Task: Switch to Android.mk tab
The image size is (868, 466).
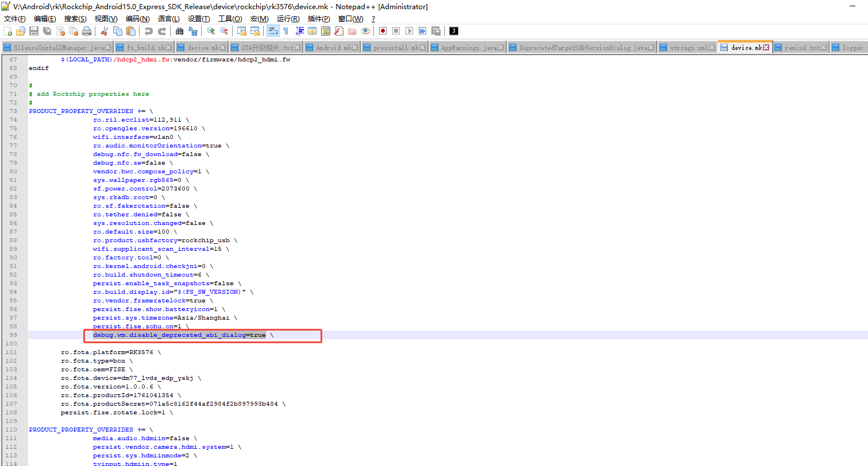Action: tap(333, 48)
